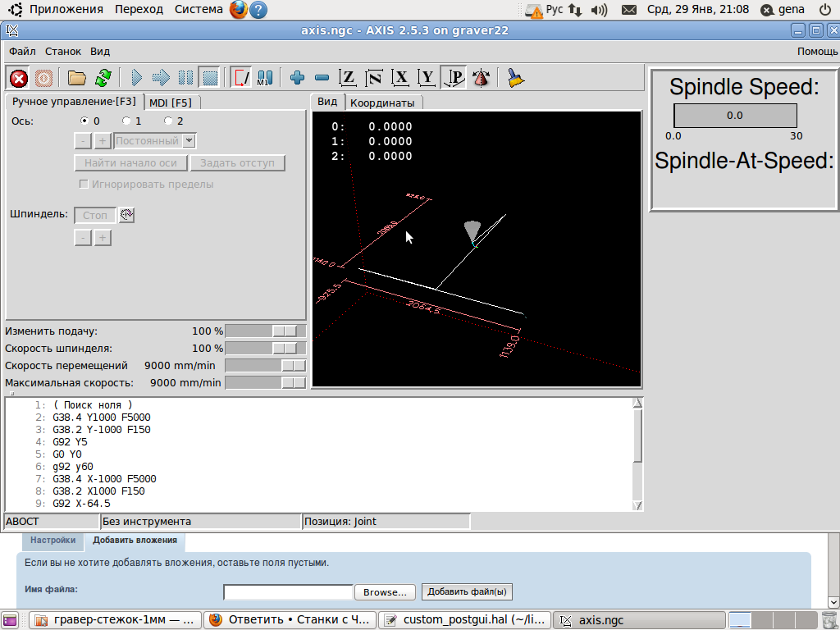Zoom out with the blue minus icon
Viewport: 840px width, 630px height.
click(322, 78)
